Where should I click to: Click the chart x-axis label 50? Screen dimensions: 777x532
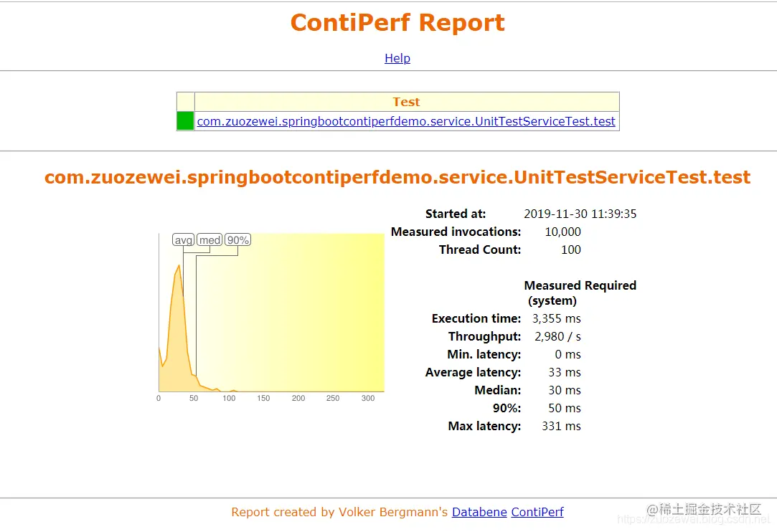coord(194,398)
